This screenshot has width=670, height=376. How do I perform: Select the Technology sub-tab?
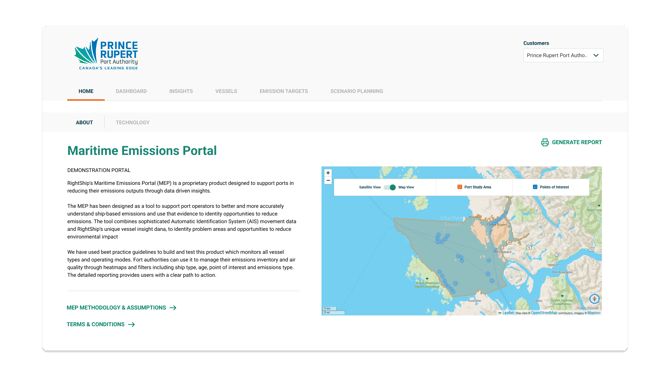click(x=132, y=123)
